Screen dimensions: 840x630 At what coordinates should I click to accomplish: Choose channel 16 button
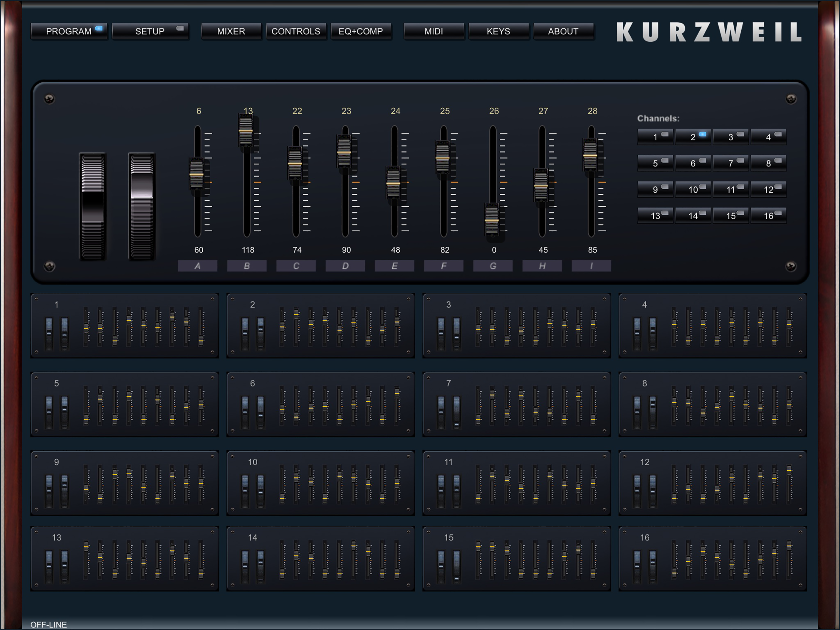click(x=768, y=215)
